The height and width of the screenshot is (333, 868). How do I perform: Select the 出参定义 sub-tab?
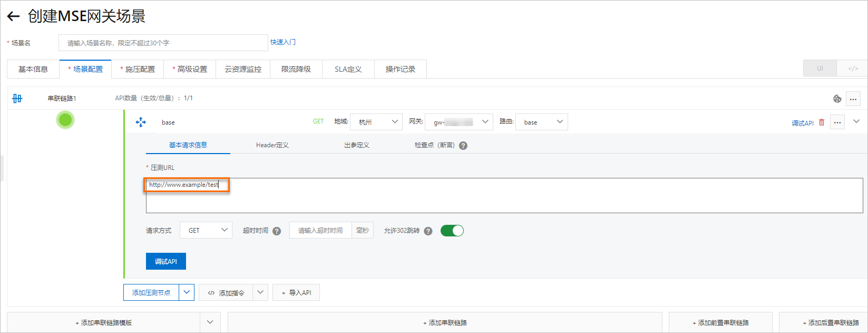tap(357, 145)
